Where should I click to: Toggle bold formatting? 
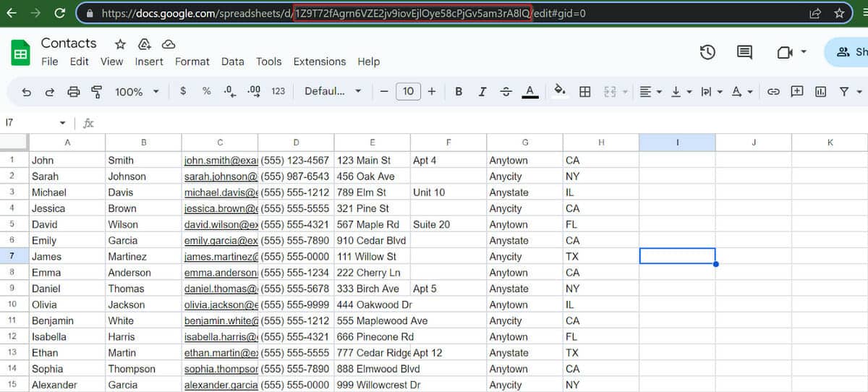click(459, 91)
